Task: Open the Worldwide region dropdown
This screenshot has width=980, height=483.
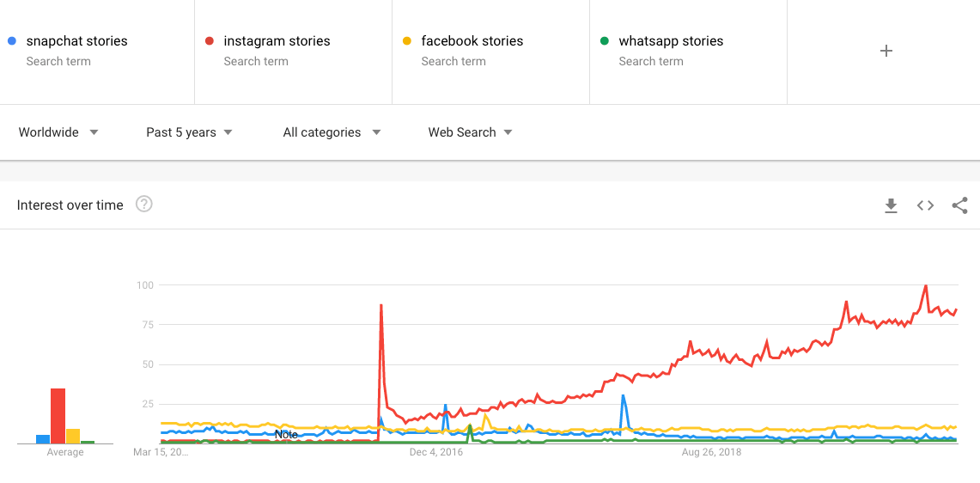Action: click(x=58, y=132)
